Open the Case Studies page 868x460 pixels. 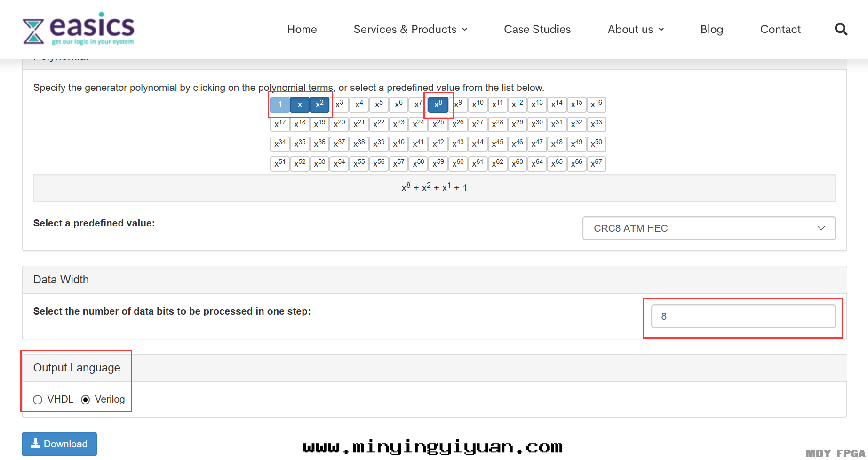pos(537,29)
